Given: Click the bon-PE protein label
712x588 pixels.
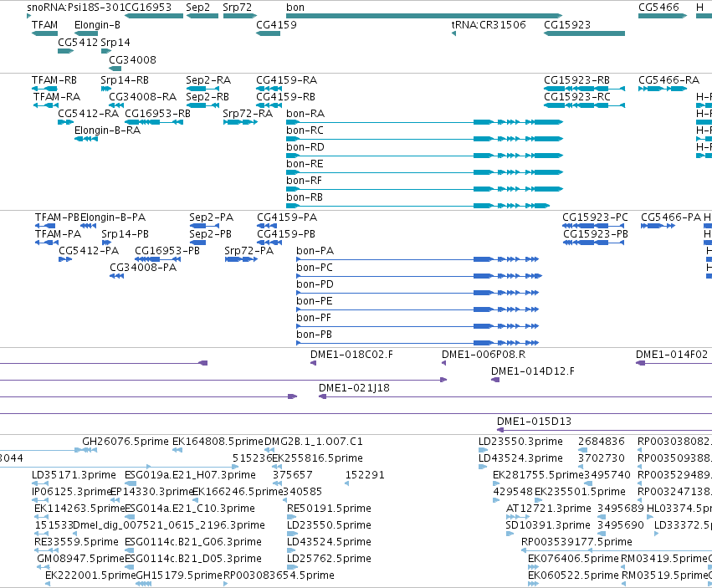Looking at the screenshot, I should click(x=315, y=301).
